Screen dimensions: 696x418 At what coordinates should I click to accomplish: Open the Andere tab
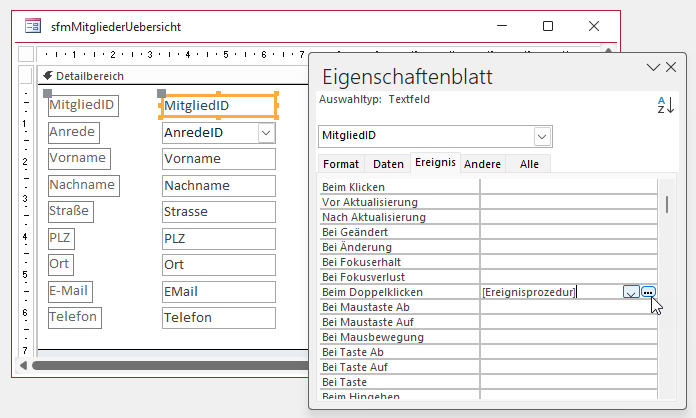tap(482, 164)
